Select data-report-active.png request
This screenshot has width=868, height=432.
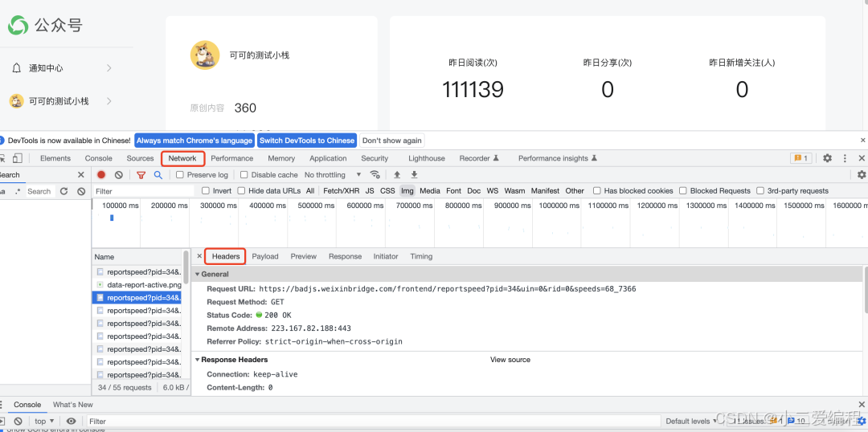pyautogui.click(x=137, y=285)
